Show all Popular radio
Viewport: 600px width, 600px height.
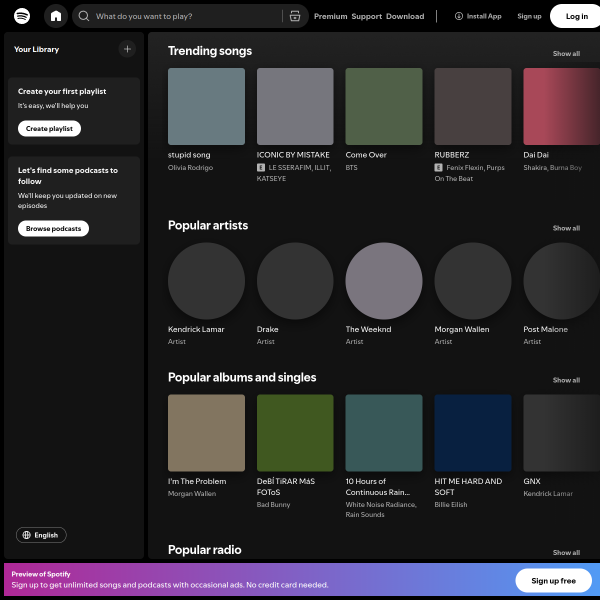(x=566, y=553)
